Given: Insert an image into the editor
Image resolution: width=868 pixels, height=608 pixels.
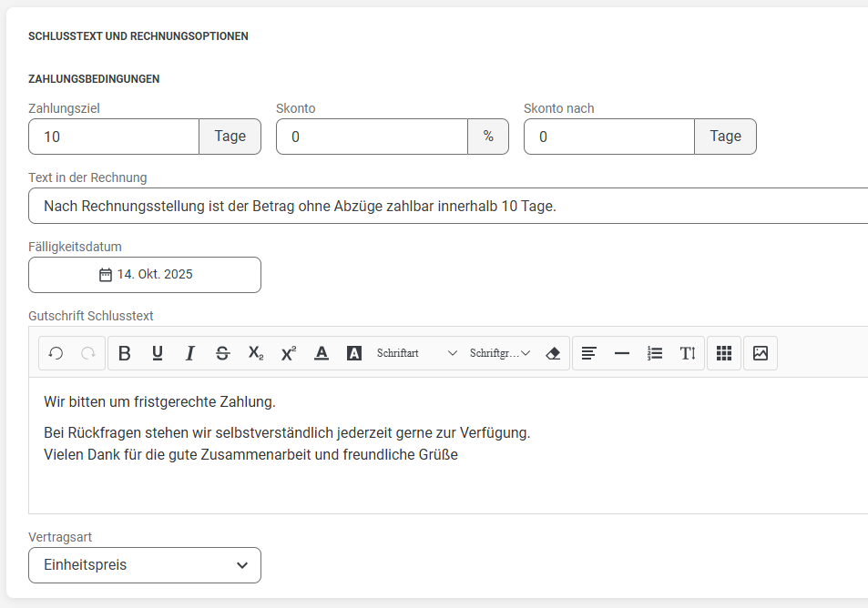Looking at the screenshot, I should 761,353.
